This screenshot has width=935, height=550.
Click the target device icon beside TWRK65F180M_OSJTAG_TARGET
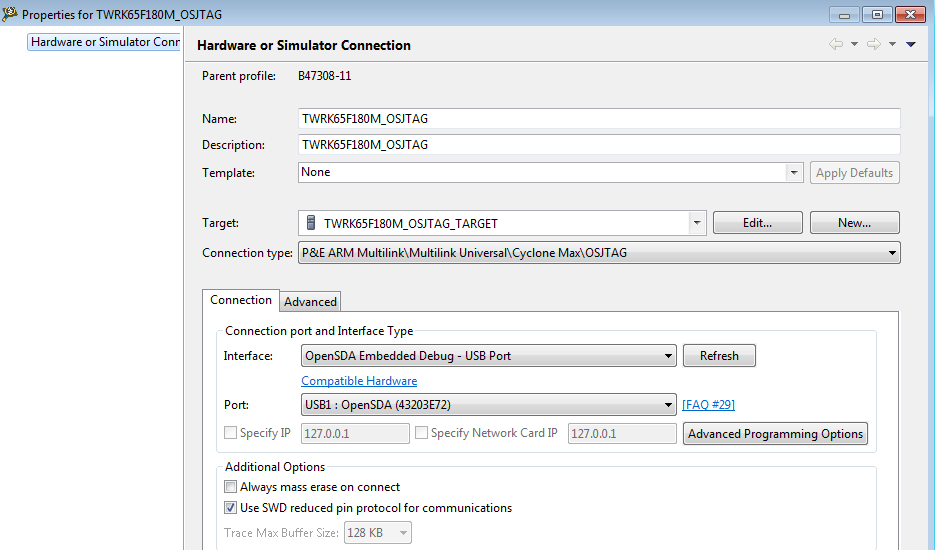pos(311,223)
